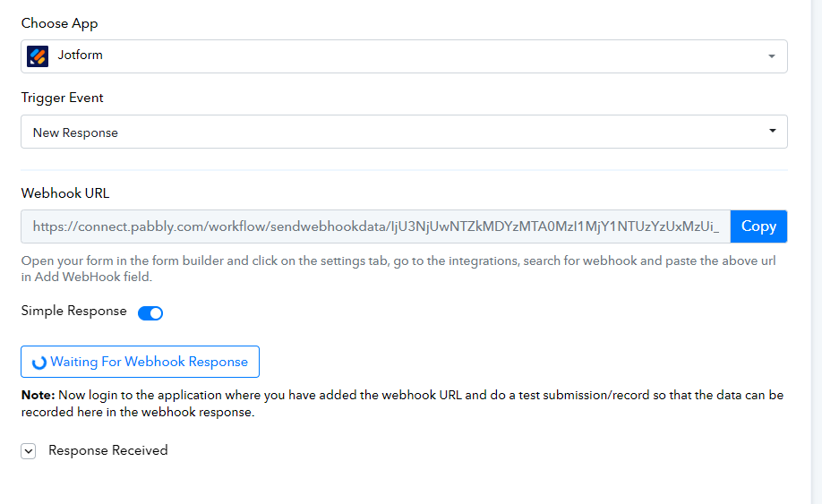Click the Choose App label
The height and width of the screenshot is (504, 822).
point(59,23)
